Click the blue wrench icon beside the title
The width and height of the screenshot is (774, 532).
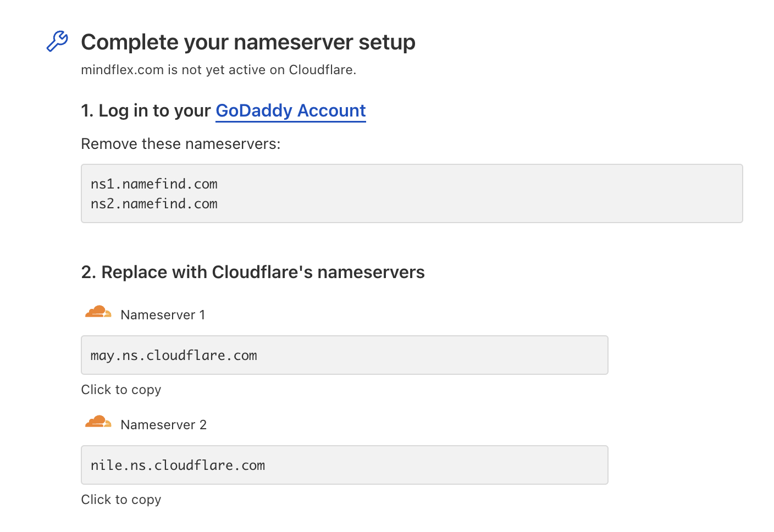point(57,41)
